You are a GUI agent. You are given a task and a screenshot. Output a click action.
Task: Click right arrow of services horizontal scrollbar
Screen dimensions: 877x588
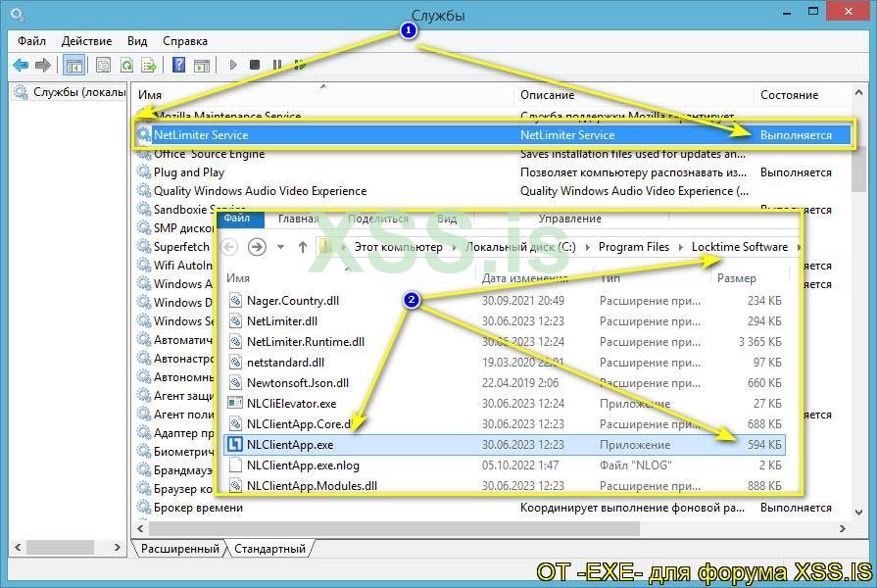point(843,528)
